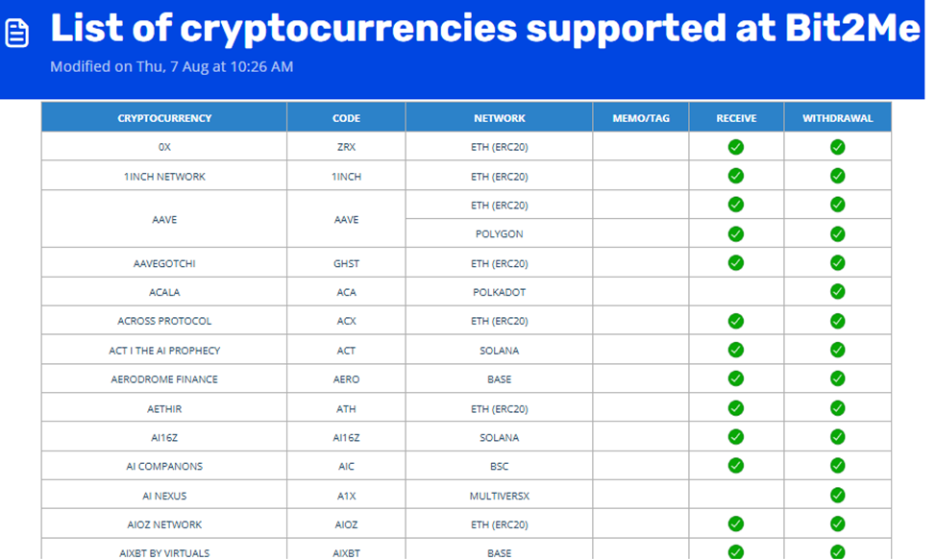936x560 pixels.
Task: Click the 0X row Receive checkmark
Action: 736,147
